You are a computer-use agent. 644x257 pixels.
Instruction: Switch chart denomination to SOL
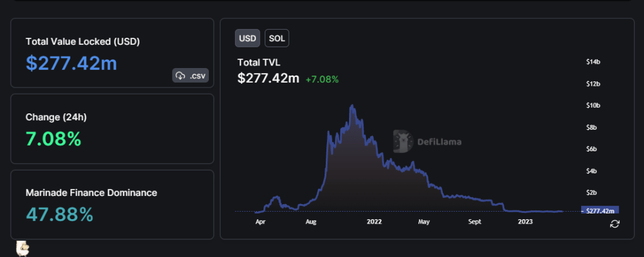pyautogui.click(x=277, y=38)
